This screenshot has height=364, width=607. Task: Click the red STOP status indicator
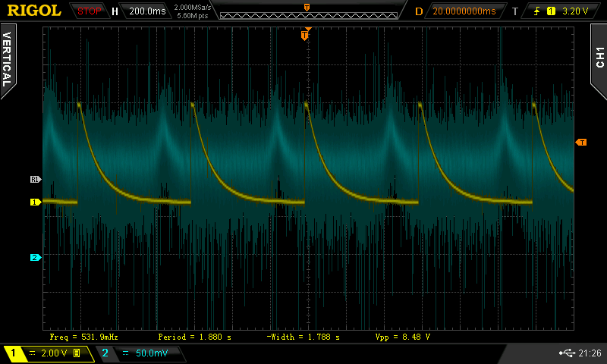tap(89, 11)
